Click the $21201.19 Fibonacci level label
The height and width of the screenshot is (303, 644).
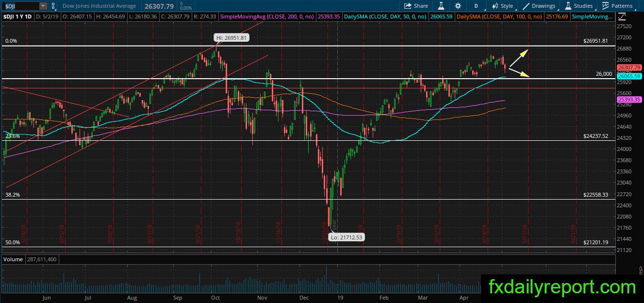[x=595, y=242]
